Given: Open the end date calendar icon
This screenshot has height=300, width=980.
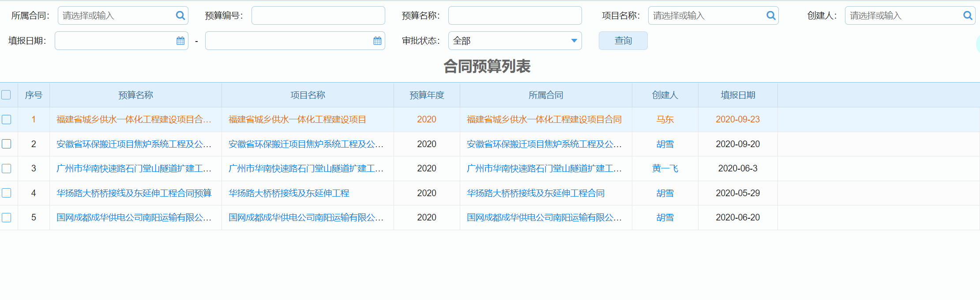Looking at the screenshot, I should (377, 41).
